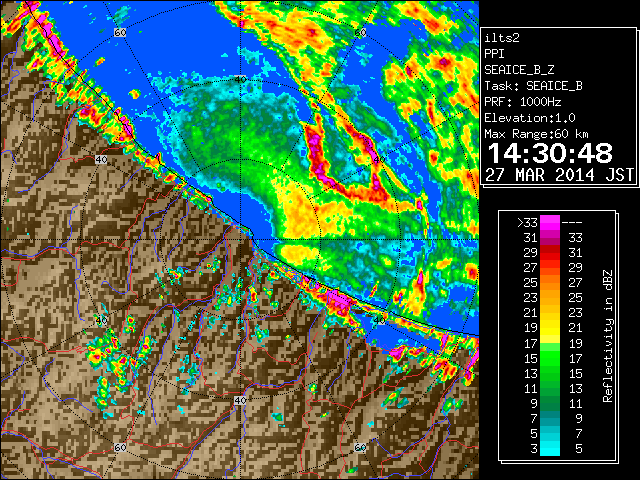Click the '27 MAR 2014 JST' date

560,175
